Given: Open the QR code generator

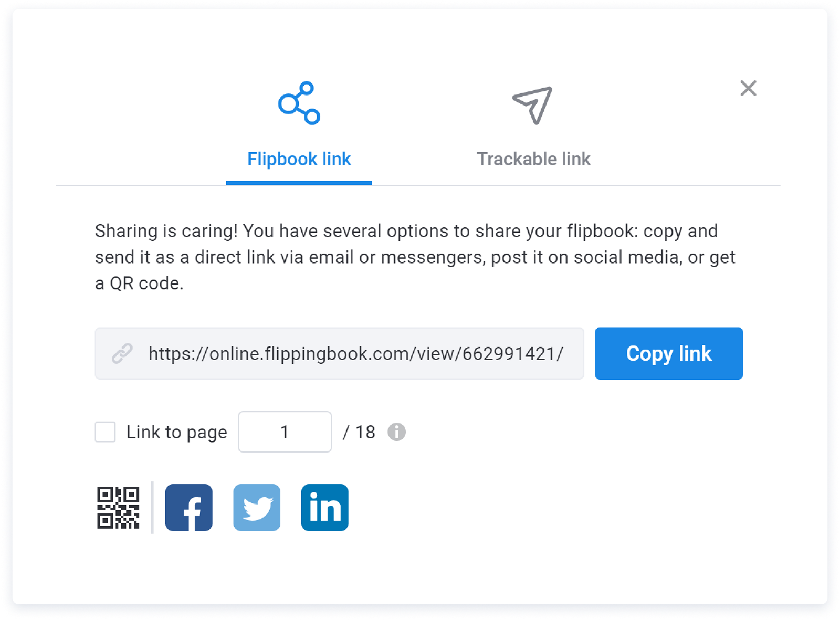Looking at the screenshot, I should pyautogui.click(x=118, y=508).
